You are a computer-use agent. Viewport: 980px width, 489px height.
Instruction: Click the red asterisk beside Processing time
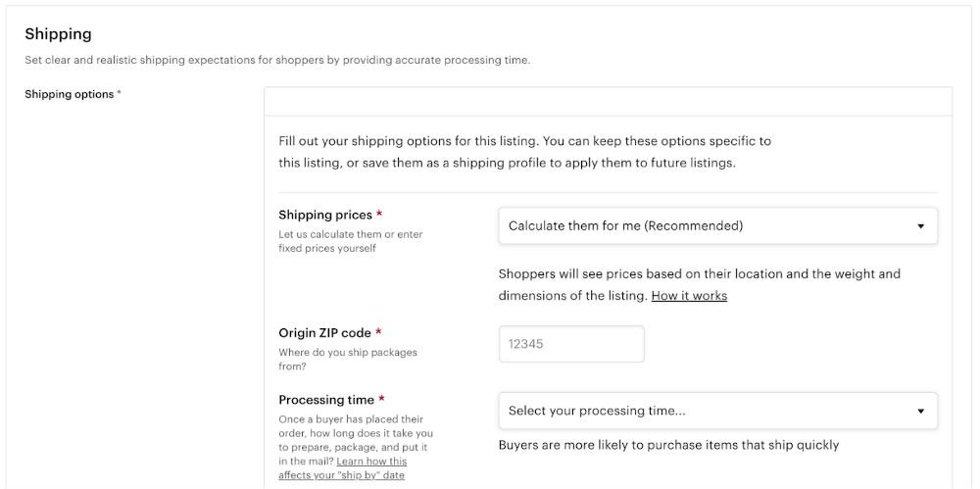[381, 400]
